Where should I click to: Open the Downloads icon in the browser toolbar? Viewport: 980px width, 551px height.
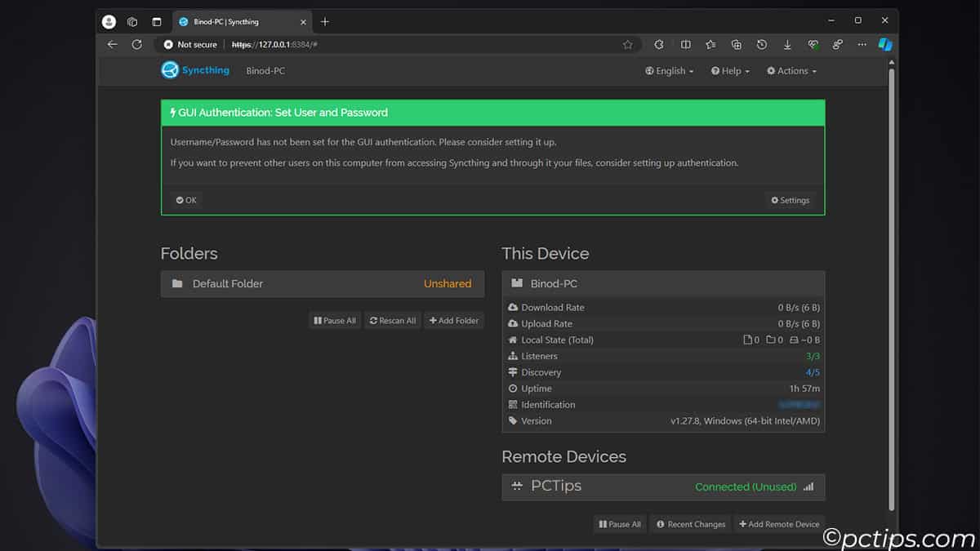tap(786, 44)
